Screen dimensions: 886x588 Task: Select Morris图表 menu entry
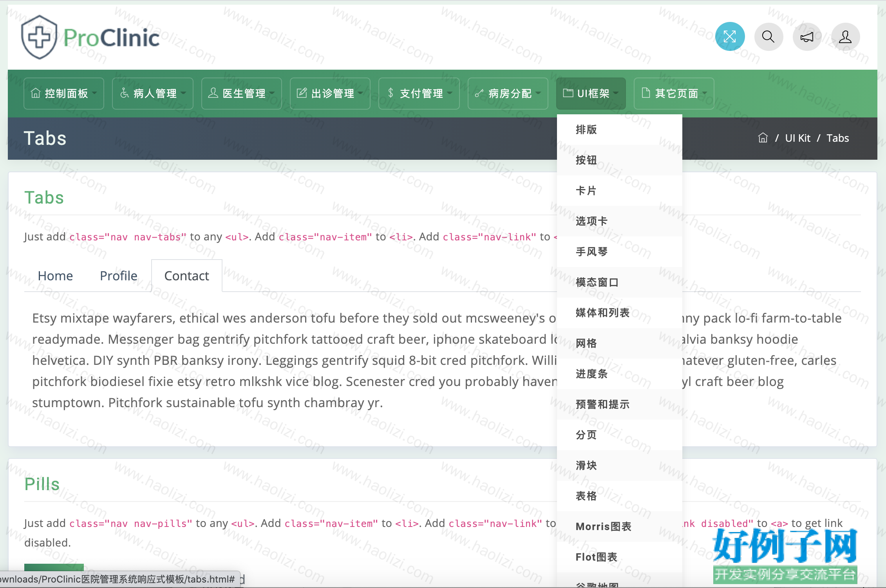(620, 527)
